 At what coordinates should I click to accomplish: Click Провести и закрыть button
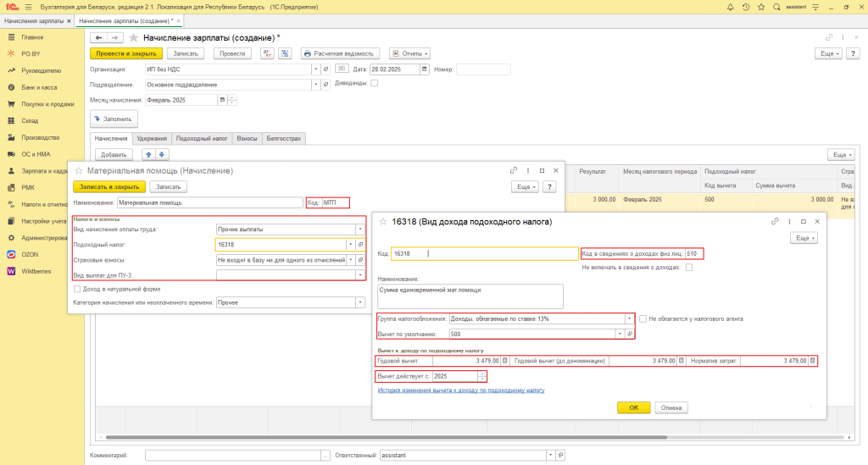point(126,53)
